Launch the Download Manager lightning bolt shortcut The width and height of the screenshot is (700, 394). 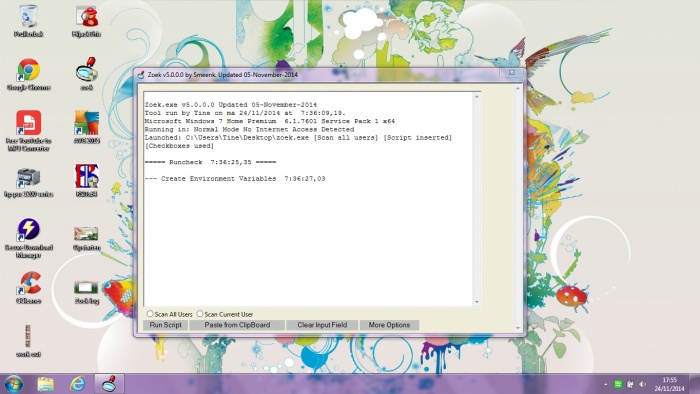click(x=29, y=237)
